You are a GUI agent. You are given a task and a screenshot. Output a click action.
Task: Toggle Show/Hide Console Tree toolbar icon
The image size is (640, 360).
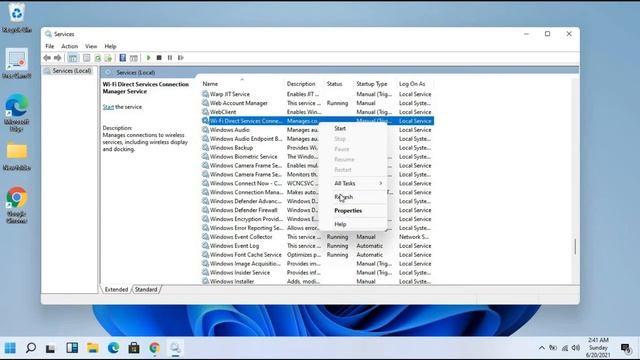click(x=73, y=58)
